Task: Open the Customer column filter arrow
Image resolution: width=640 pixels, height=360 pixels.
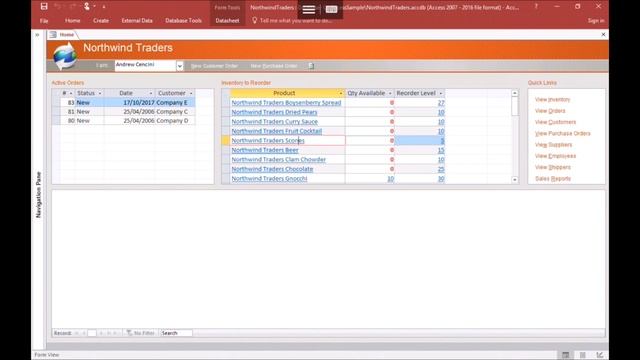Action: tap(191, 93)
